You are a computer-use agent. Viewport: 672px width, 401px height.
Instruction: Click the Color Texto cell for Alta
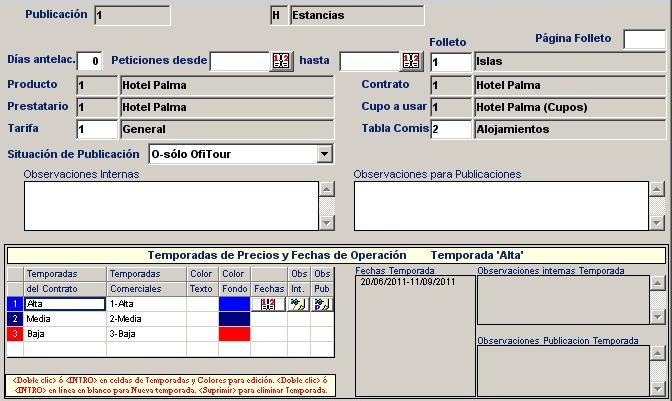[202, 304]
